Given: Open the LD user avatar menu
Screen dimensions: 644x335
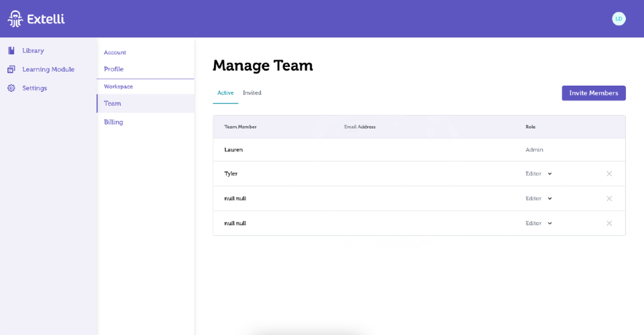Looking at the screenshot, I should coord(619,19).
